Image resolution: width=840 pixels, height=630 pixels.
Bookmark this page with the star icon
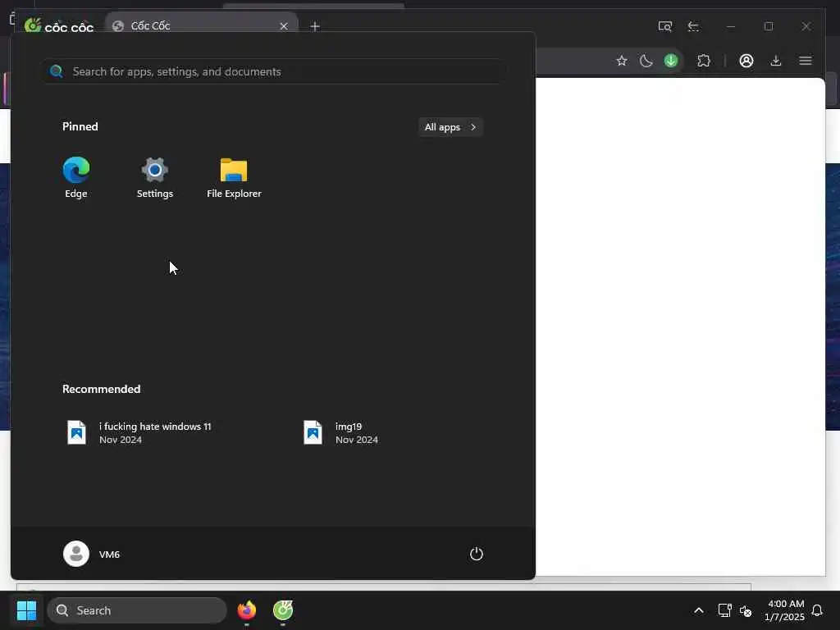pos(622,61)
